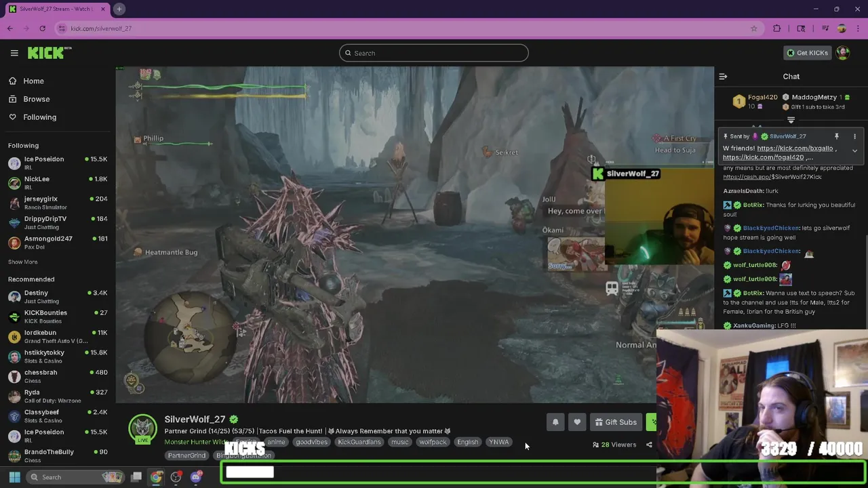Open browser extensions puzzle icon

tap(777, 28)
